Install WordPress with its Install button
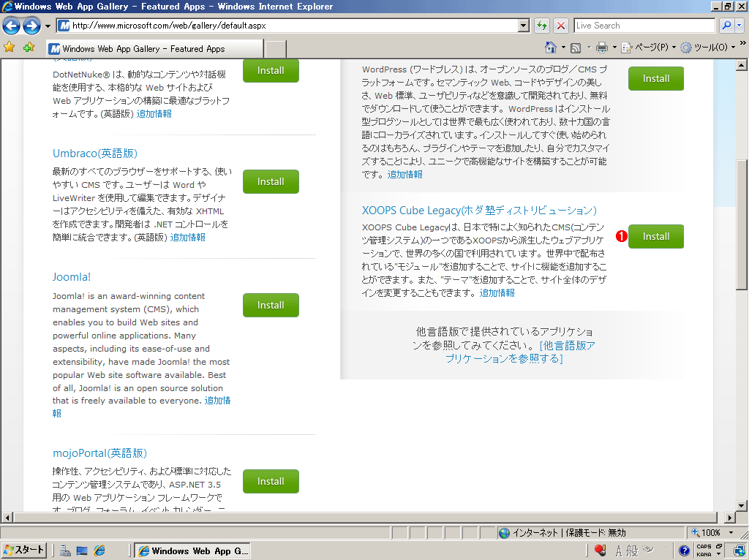This screenshot has height=560, width=749. click(656, 78)
